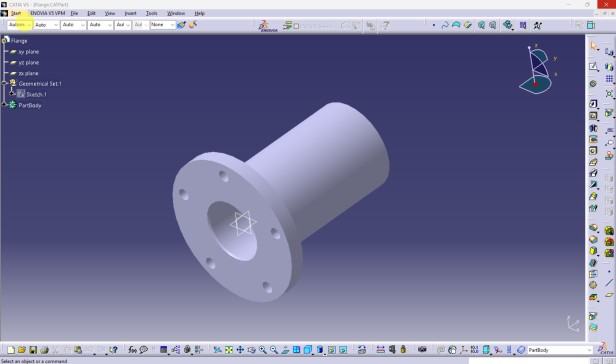The width and height of the screenshot is (616, 364).
Task: Open the line type Auto dropdown
Action: click(101, 25)
